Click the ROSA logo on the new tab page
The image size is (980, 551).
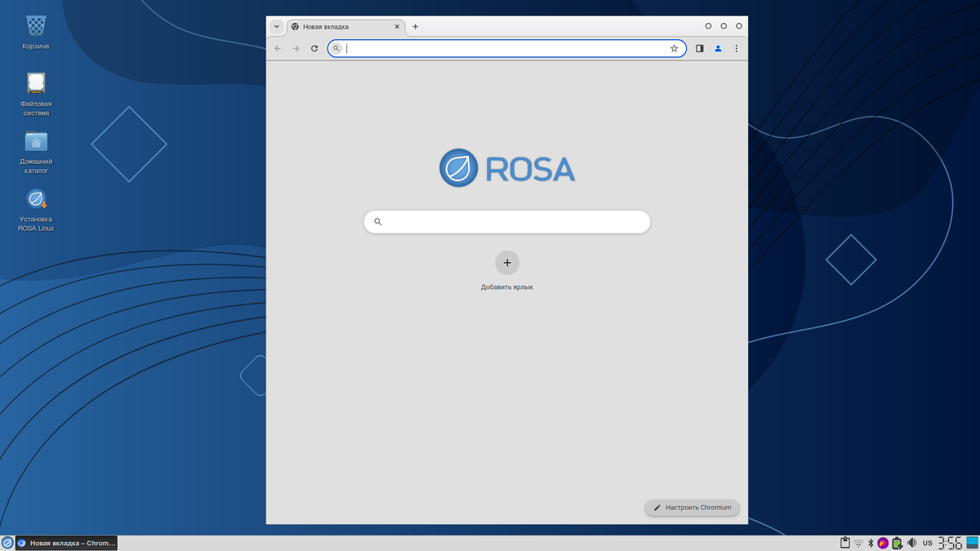coord(507,168)
